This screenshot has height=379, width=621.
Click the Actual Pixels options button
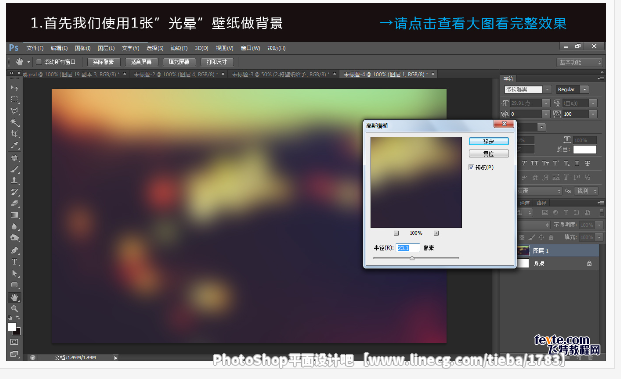coord(104,62)
